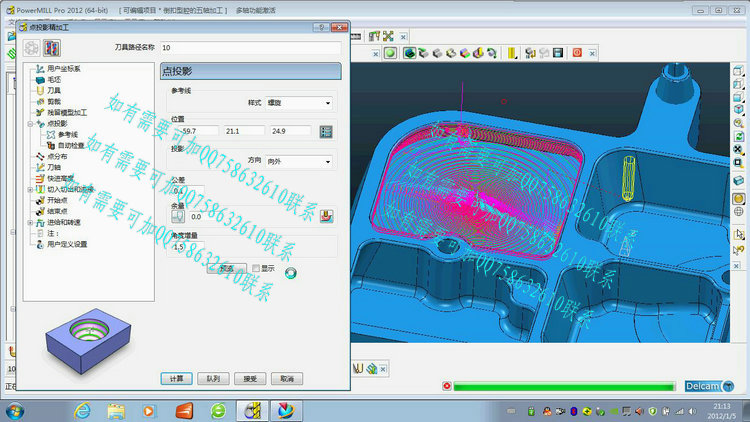Select 点分布 in the tree
The image size is (750, 422).
coord(57,157)
